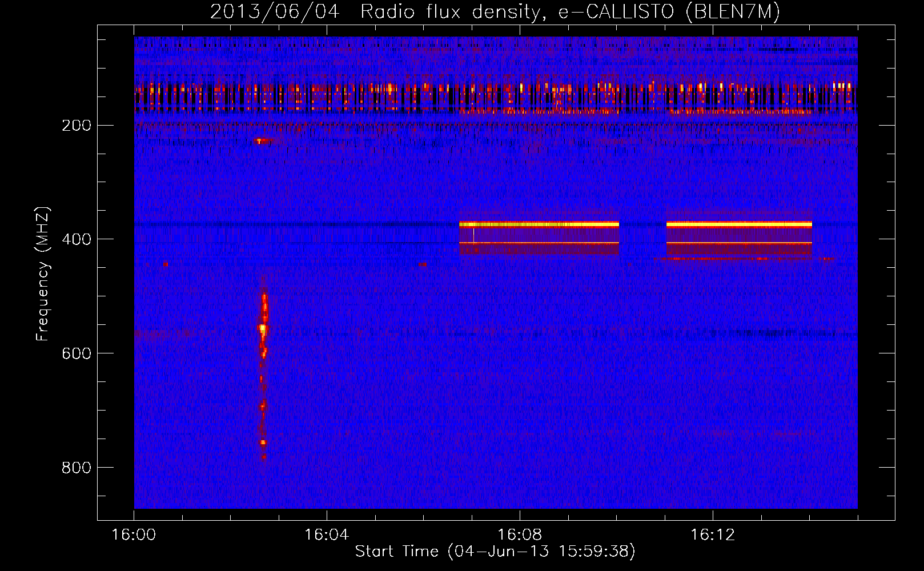Click the 'Frequency (MHZ)' axis label

tap(43, 274)
